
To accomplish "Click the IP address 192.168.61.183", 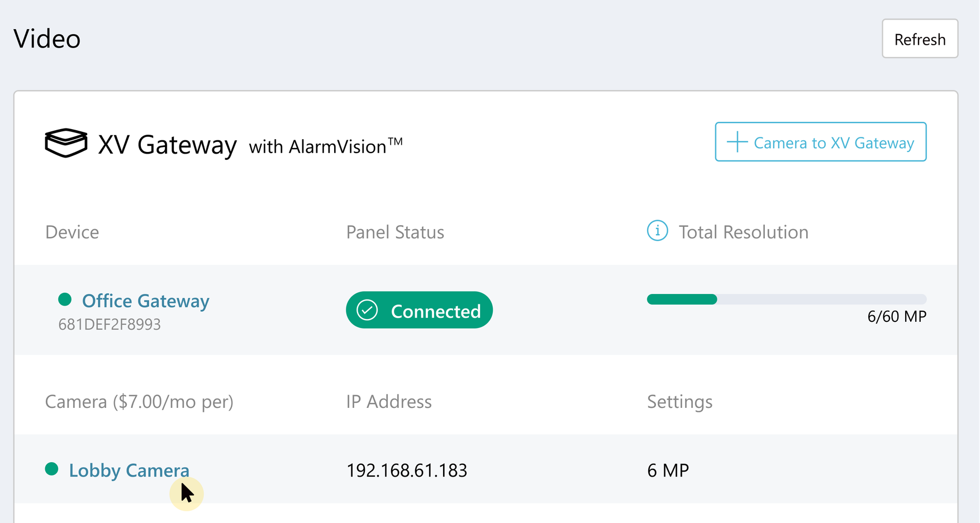I will pos(406,470).
